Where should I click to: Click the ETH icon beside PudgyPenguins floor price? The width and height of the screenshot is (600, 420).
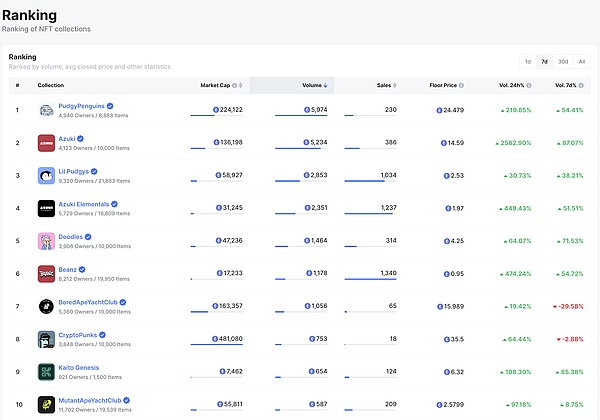pos(439,111)
